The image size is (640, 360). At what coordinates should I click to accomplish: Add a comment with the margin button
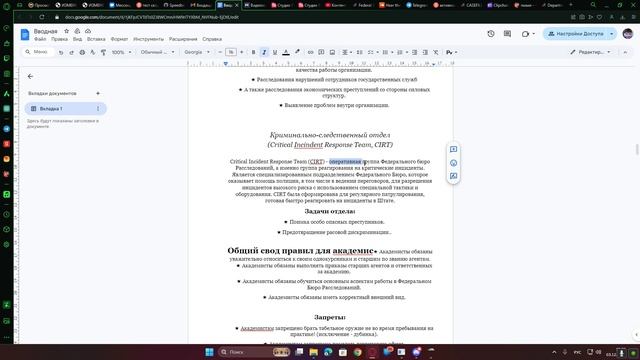click(x=453, y=149)
